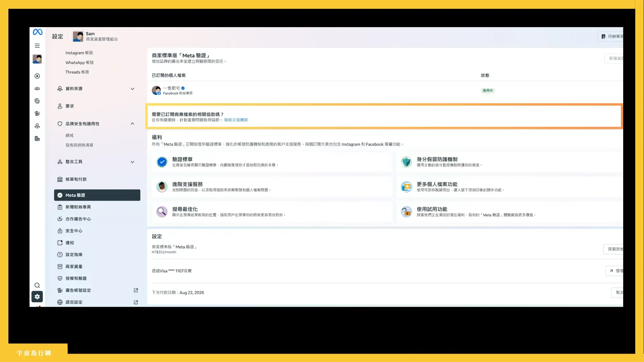
Task: Click the 進階支援服務 benefit title
Action: [x=187, y=184]
